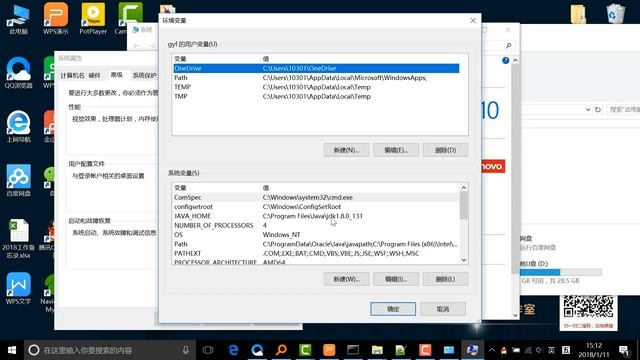Image resolution: width=640 pixels, height=360 pixels.
Task: Switch to 计算机名 tab in System Properties
Action: [x=72, y=76]
